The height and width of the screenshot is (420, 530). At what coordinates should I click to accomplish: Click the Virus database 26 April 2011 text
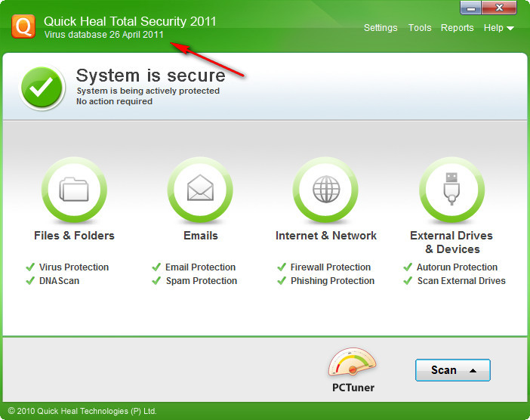pyautogui.click(x=103, y=35)
